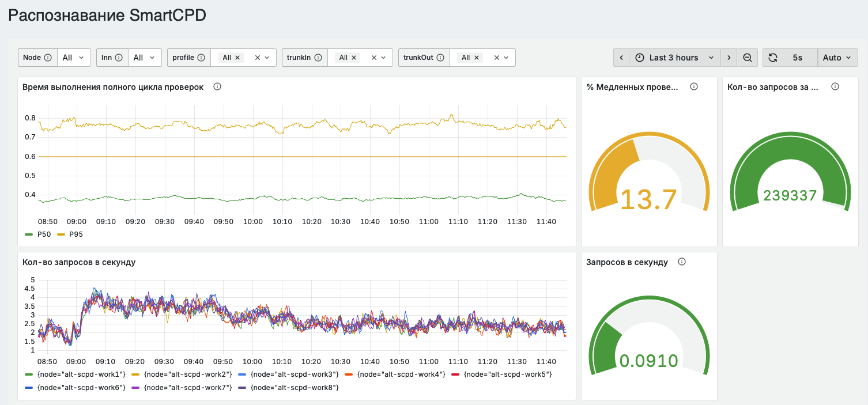Click the 239337 gauge value
Image resolution: width=868 pixels, height=405 pixels.
(x=790, y=195)
